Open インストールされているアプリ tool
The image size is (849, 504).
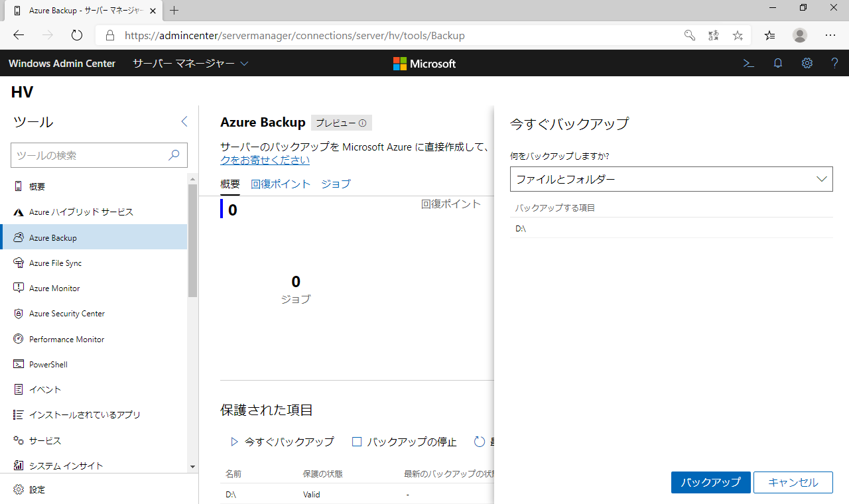click(x=94, y=414)
